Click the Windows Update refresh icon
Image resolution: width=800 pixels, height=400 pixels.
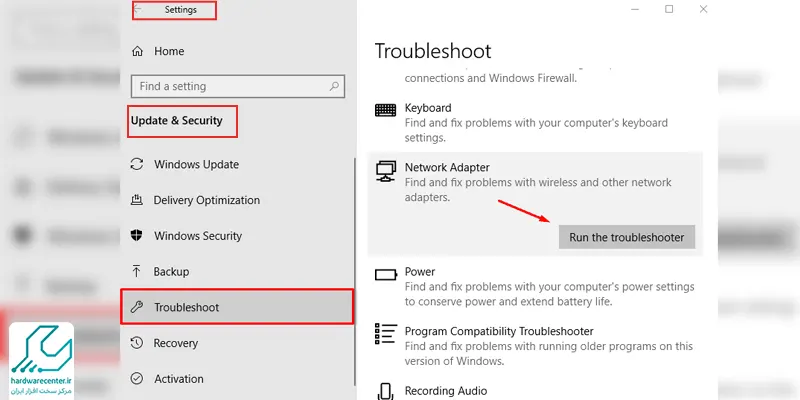coord(136,164)
